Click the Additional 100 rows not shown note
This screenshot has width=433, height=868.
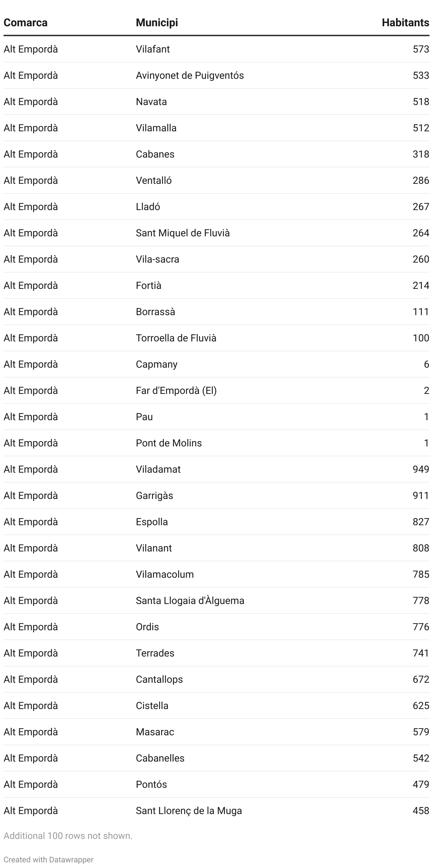(x=68, y=836)
